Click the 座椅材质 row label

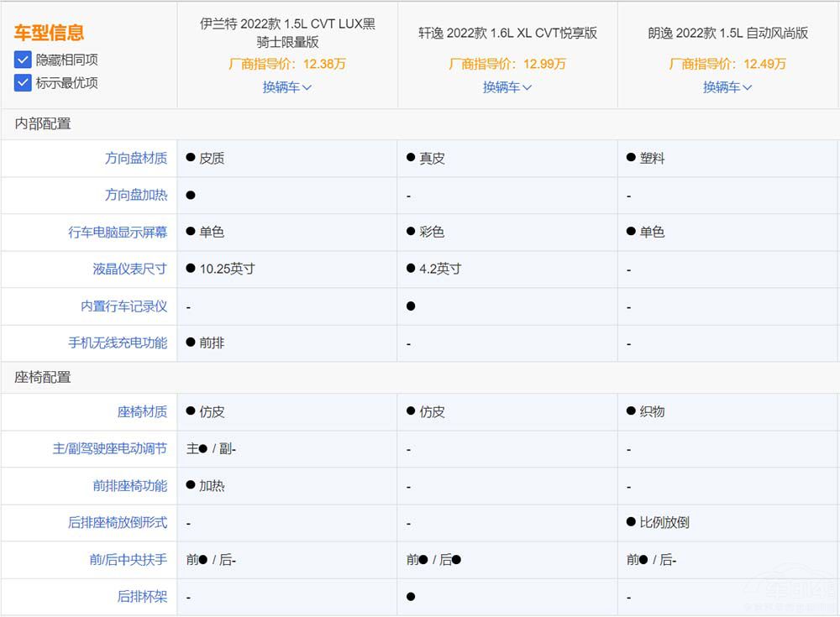click(142, 411)
